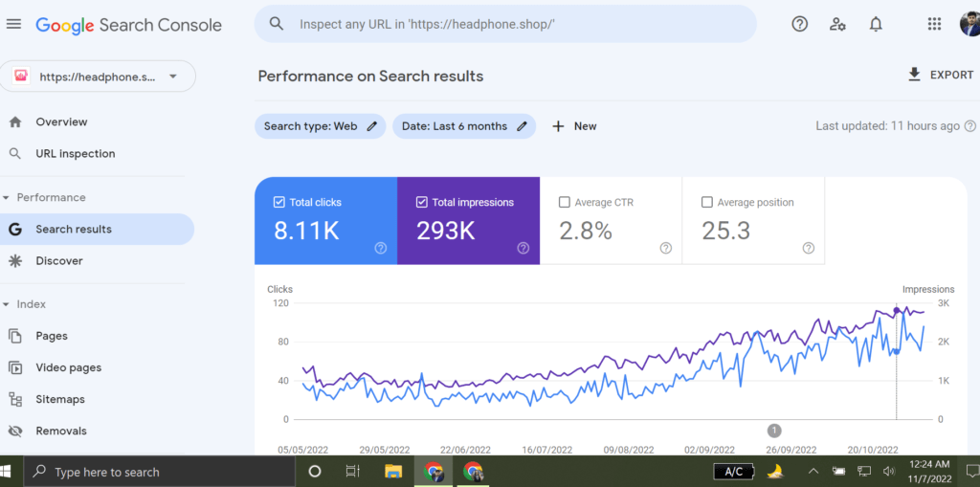Click the Overview home icon
This screenshot has width=980, height=487.
coord(15,122)
